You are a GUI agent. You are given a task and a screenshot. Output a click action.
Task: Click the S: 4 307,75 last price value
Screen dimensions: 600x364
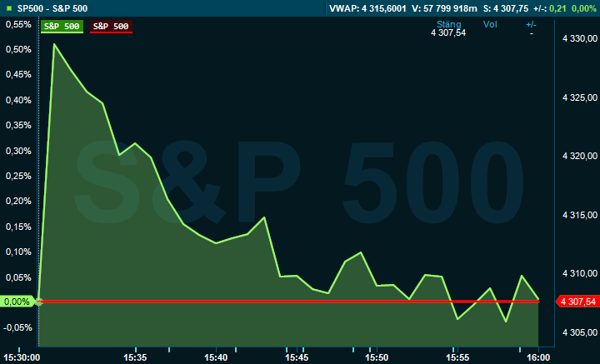coord(506,8)
